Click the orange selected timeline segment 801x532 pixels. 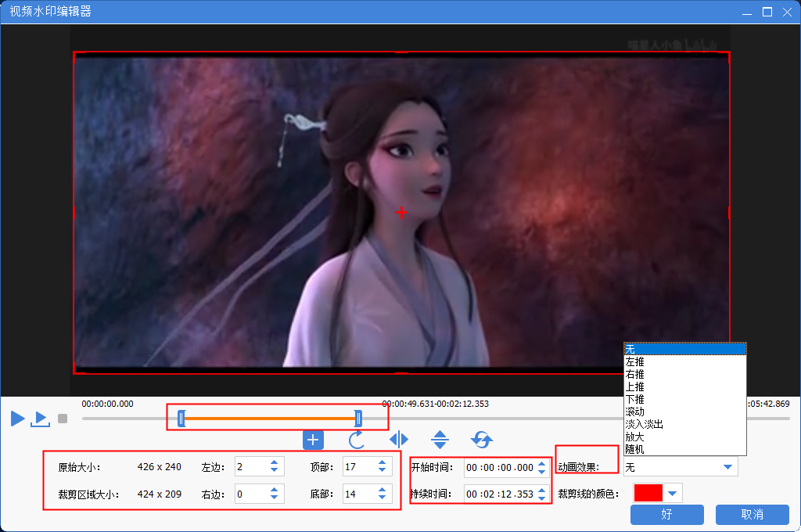(270, 419)
